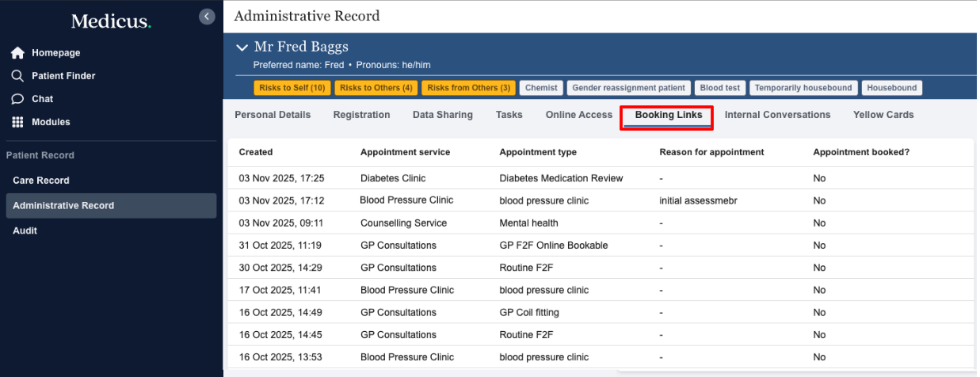980x377 pixels.
Task: Click the Risks from Others (3) tag
Action: pos(468,88)
